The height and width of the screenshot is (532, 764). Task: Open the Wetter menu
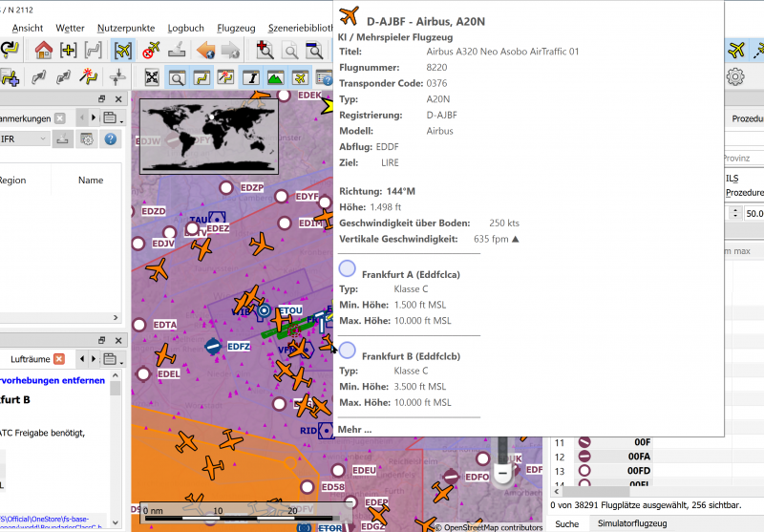(x=70, y=29)
